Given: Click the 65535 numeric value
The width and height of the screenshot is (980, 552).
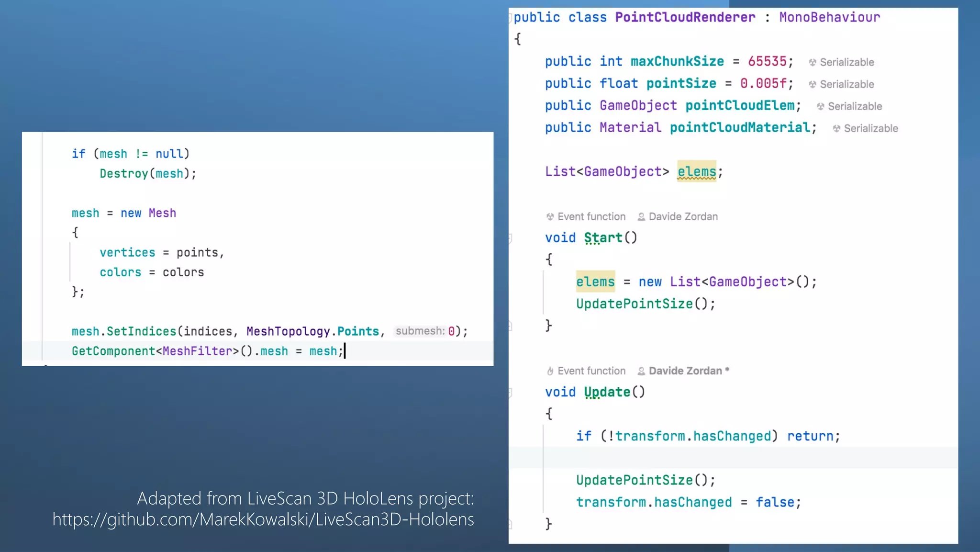Looking at the screenshot, I should tap(767, 62).
